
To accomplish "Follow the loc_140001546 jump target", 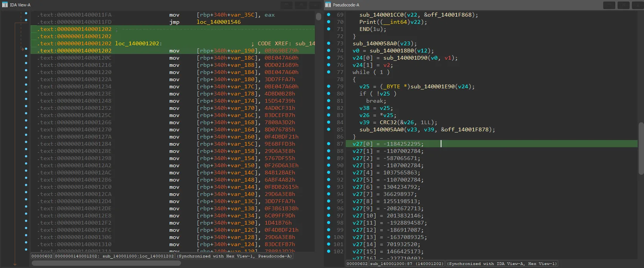I will [x=218, y=22].
